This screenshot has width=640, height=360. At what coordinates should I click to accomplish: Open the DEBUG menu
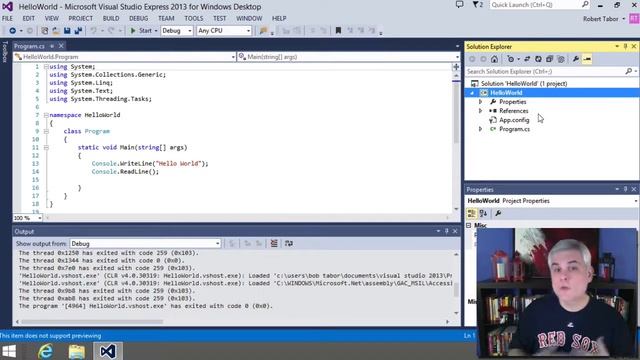pyautogui.click(x=139, y=18)
